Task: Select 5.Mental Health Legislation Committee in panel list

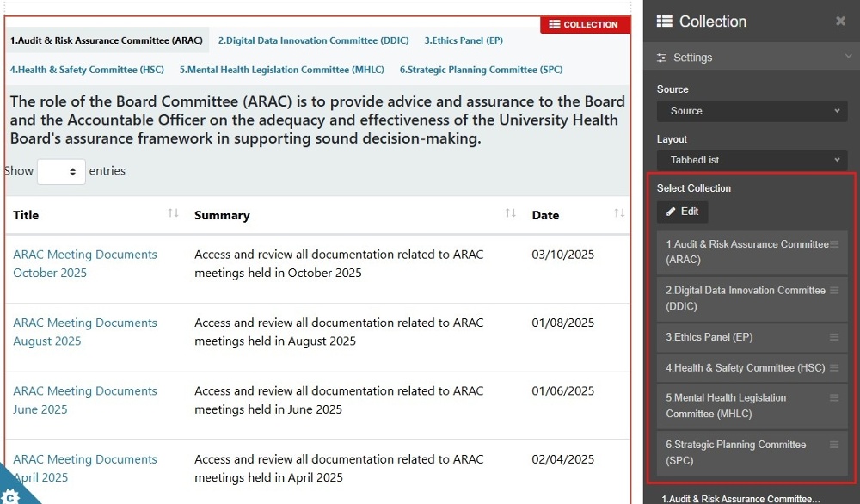Action: pos(752,406)
